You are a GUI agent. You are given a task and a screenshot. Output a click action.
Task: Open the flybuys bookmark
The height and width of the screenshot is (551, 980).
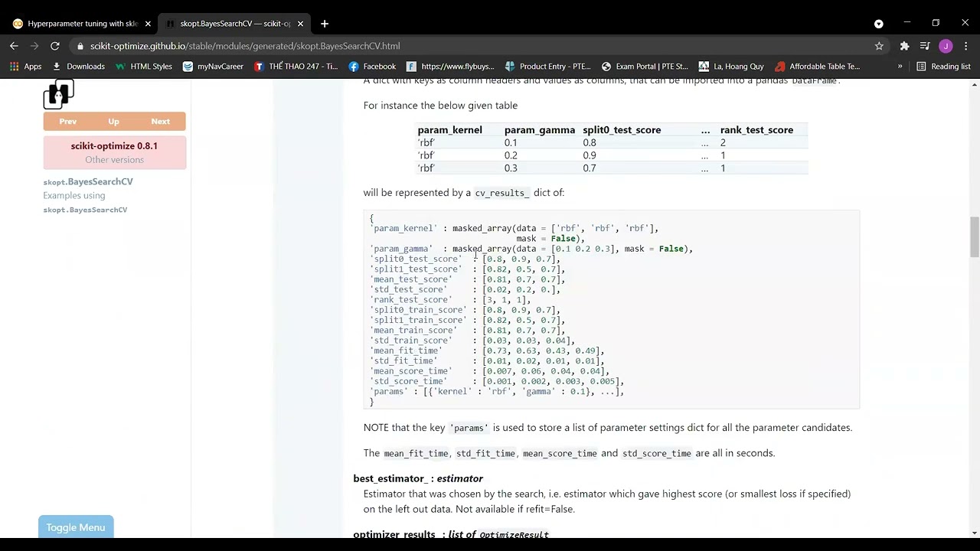(451, 67)
